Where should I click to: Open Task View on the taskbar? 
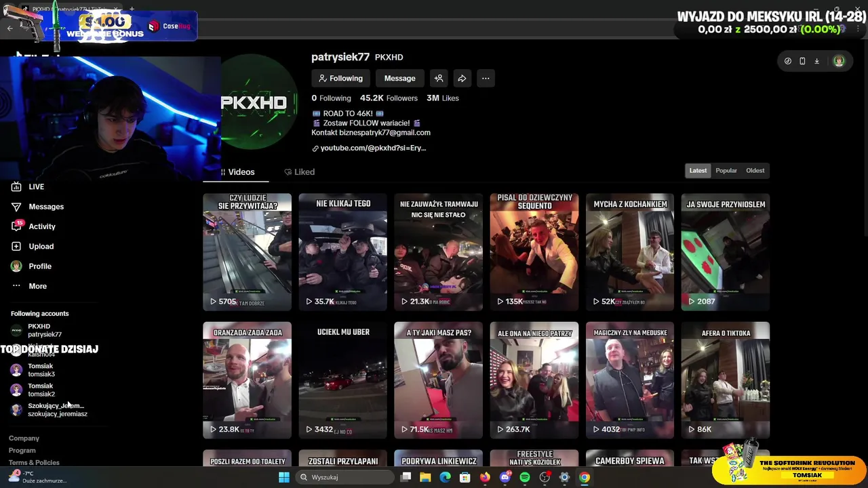(x=406, y=477)
